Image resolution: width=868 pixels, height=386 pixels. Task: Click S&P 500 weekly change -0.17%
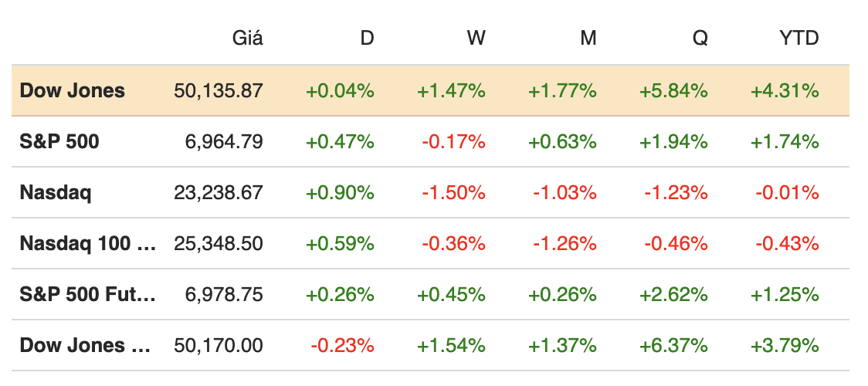click(x=453, y=142)
